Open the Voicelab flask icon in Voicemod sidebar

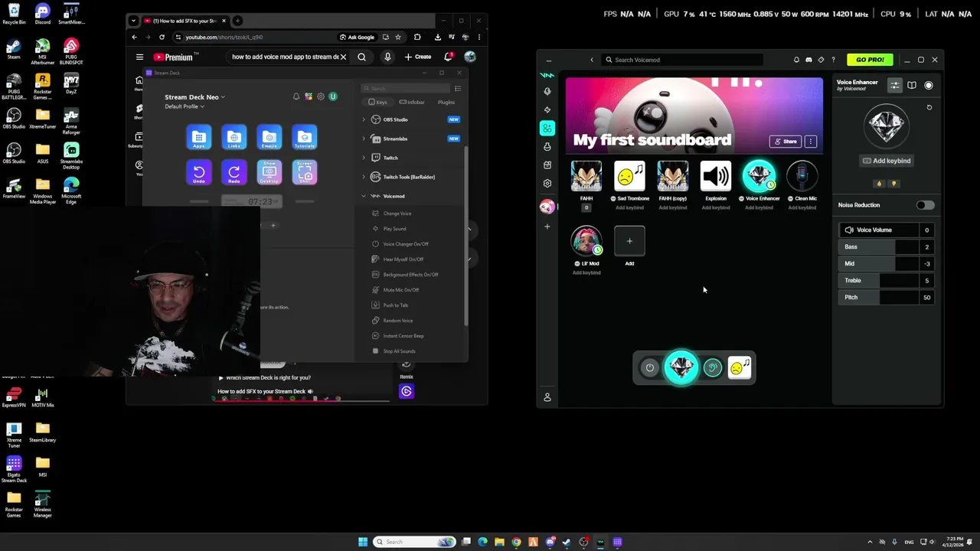point(547,146)
